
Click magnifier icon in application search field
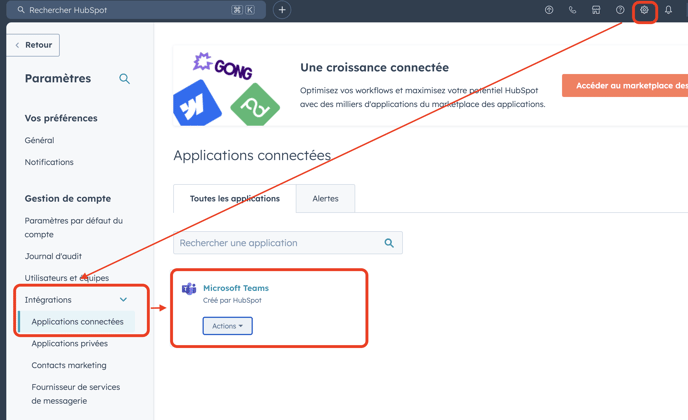coord(389,243)
